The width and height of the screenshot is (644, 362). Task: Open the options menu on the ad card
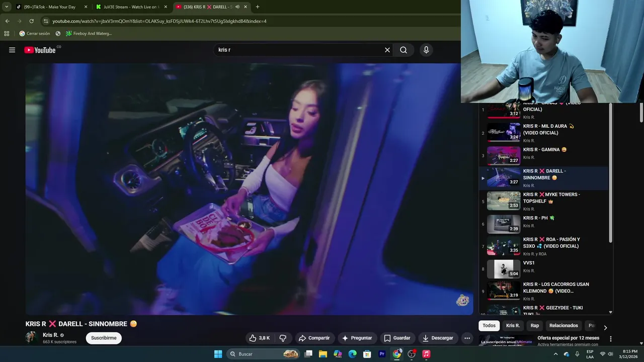point(611,339)
